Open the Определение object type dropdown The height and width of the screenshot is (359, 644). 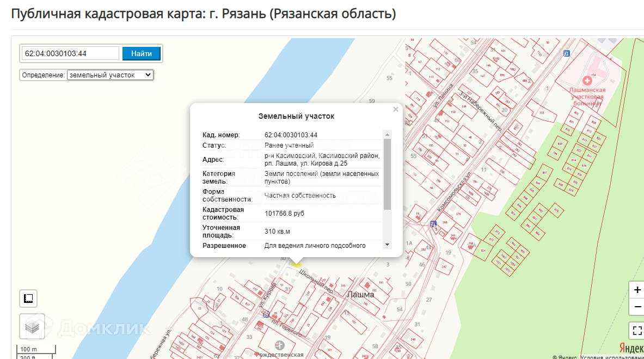click(x=110, y=75)
